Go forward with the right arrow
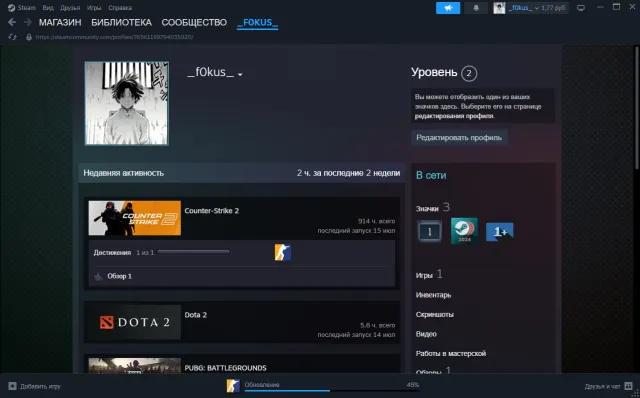This screenshot has width=640, height=398. [28, 22]
